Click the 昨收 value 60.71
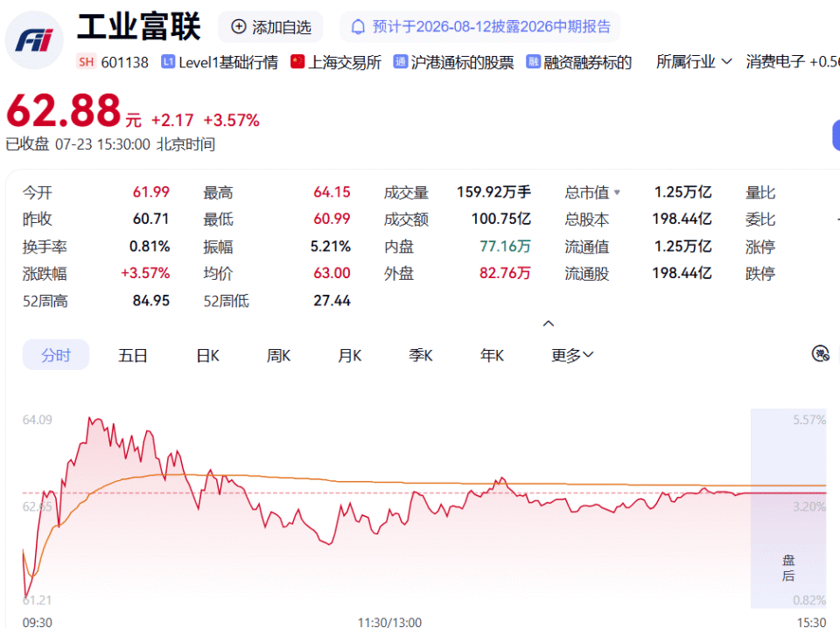 [151, 219]
